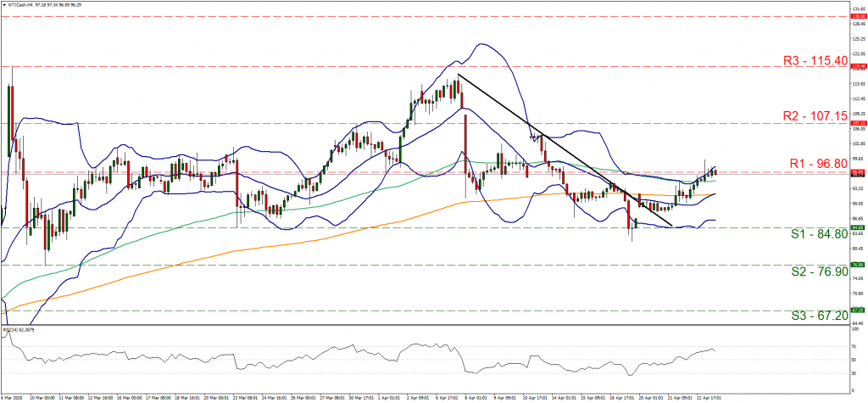This screenshot has height=403, width=868.
Task: Select the S1 - 84.80 support label
Action: pyautogui.click(x=816, y=234)
